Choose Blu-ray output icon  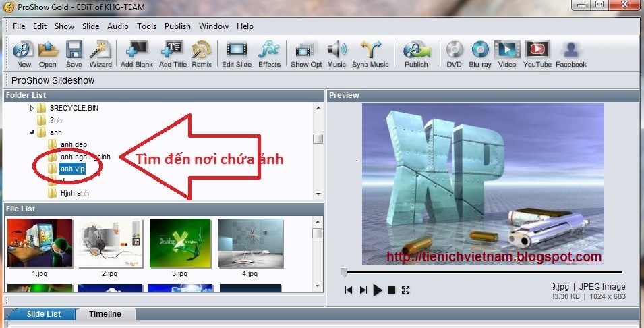coord(480,54)
